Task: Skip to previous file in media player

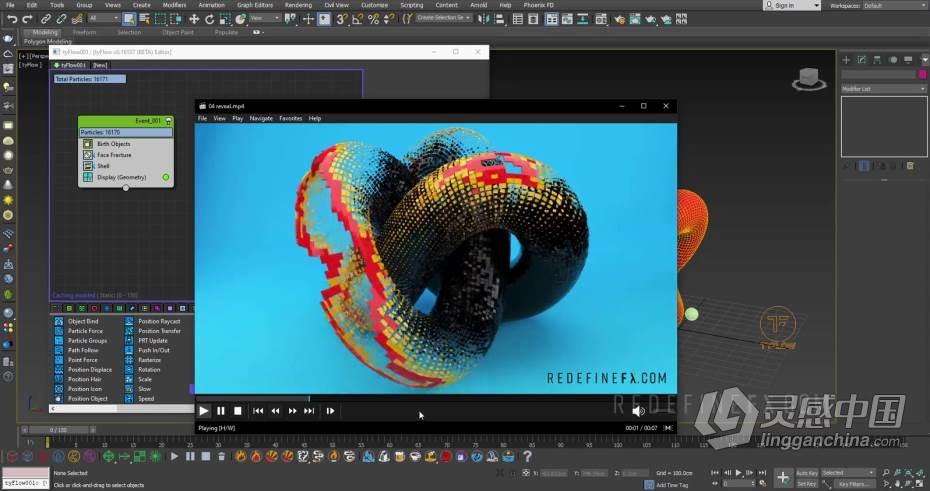Action: [x=258, y=410]
